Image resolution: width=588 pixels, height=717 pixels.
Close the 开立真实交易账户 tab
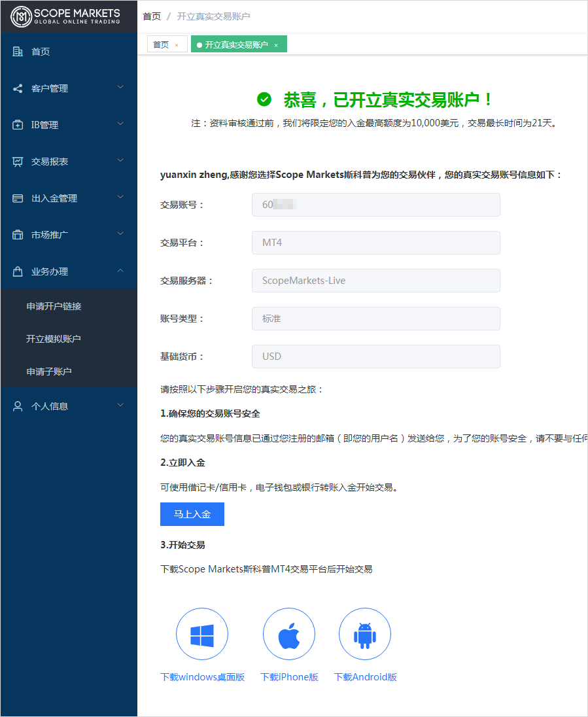click(276, 43)
